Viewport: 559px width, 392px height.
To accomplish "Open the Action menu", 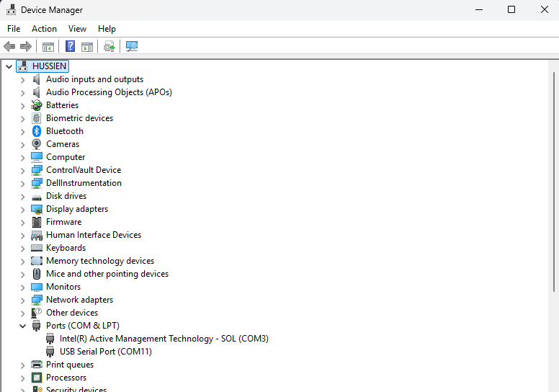I will pos(44,29).
